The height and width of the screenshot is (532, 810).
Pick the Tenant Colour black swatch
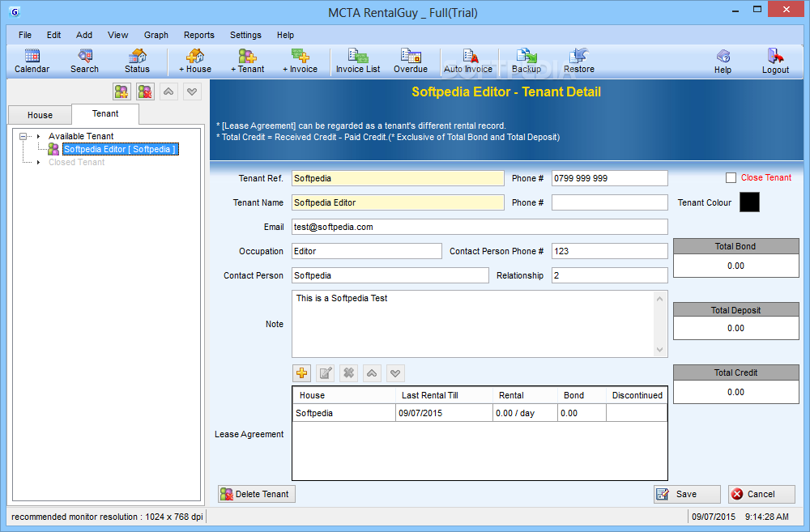[x=749, y=202]
